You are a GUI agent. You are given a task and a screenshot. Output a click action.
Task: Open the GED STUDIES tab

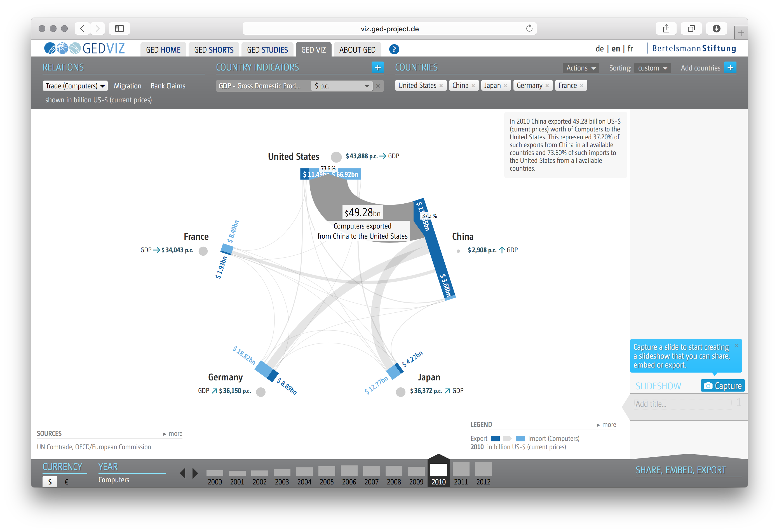click(x=267, y=50)
